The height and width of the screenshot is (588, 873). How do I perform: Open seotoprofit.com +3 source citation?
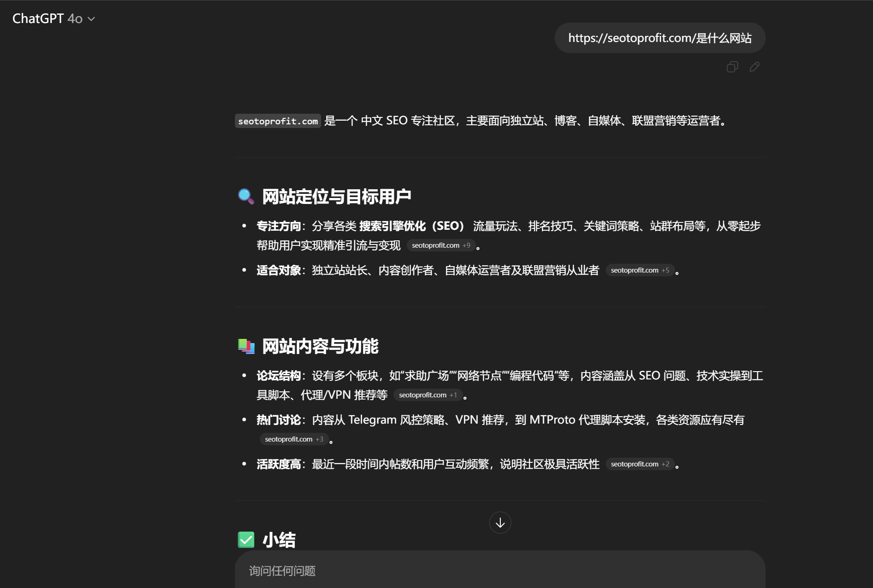(294, 439)
